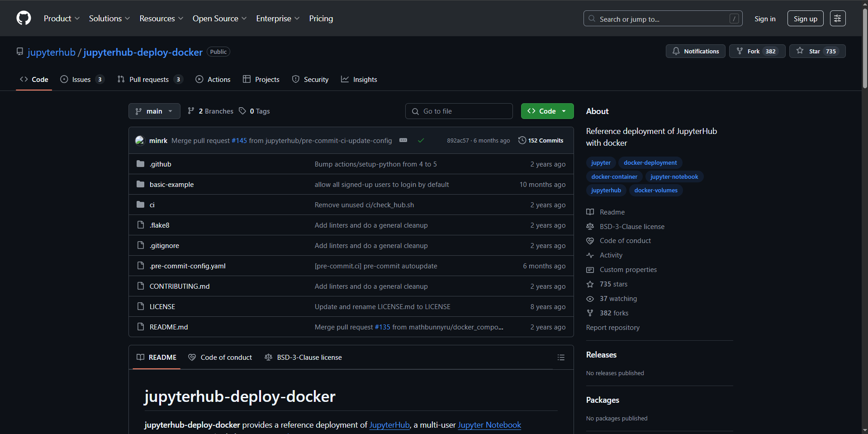This screenshot has height=434, width=868.
Task: Open the docker-volumes topic tag
Action: (x=655, y=191)
